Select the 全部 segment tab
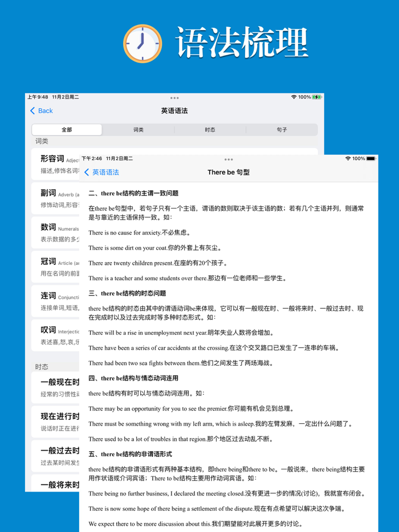The image size is (399, 532). (67, 130)
